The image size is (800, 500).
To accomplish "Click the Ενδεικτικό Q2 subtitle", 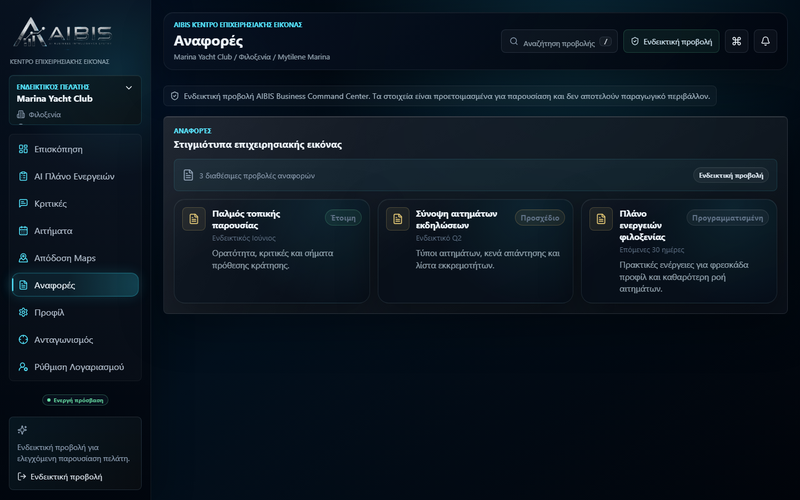I will tap(439, 238).
